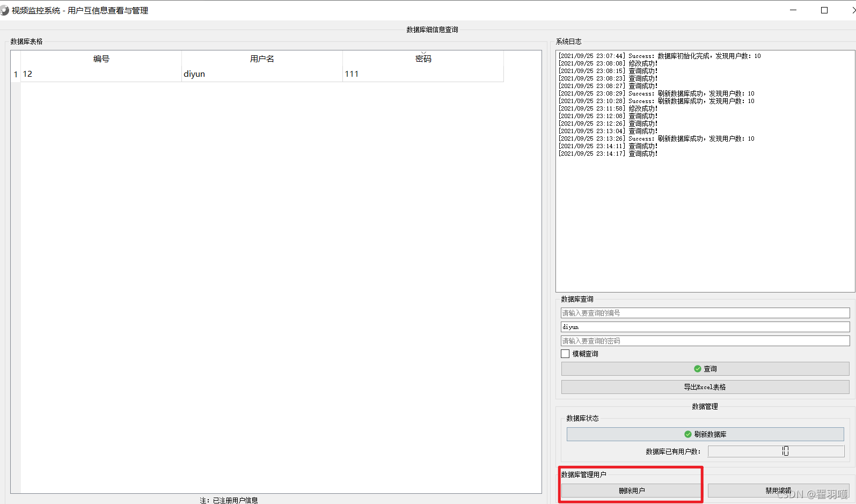856x504 pixels.
Task: Maximize the window
Action: pos(824,10)
